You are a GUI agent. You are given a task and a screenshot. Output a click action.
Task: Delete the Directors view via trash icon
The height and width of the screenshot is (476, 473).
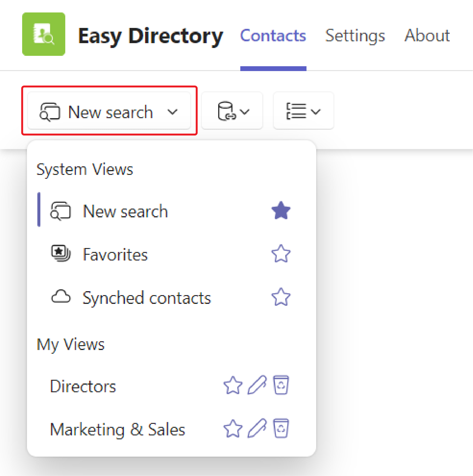point(281,385)
